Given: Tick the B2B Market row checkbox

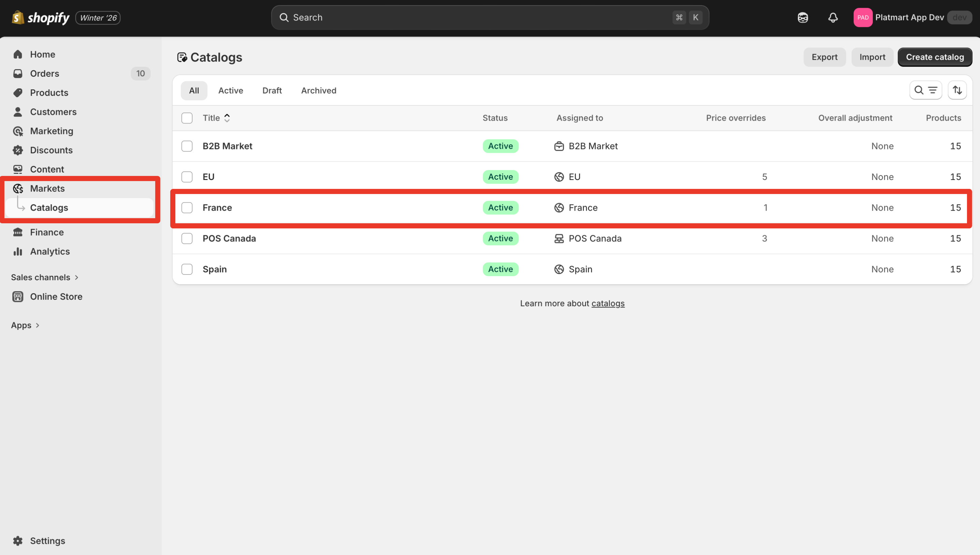Looking at the screenshot, I should pyautogui.click(x=187, y=146).
